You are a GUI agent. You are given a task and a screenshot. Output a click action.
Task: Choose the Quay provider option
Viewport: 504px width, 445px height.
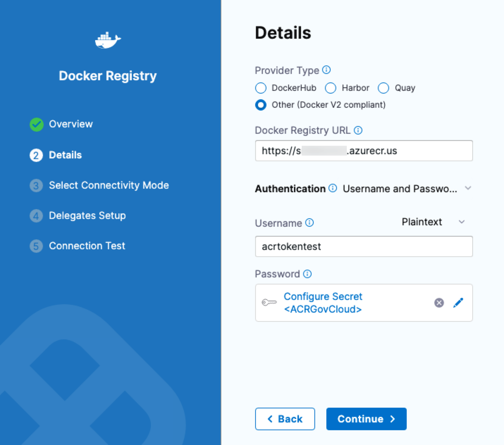[x=383, y=88]
